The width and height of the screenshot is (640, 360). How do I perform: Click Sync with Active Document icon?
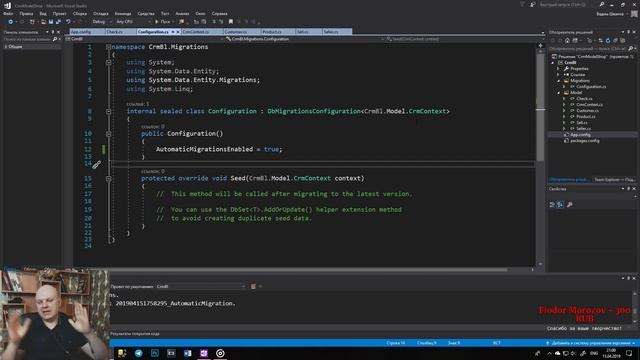(600, 40)
